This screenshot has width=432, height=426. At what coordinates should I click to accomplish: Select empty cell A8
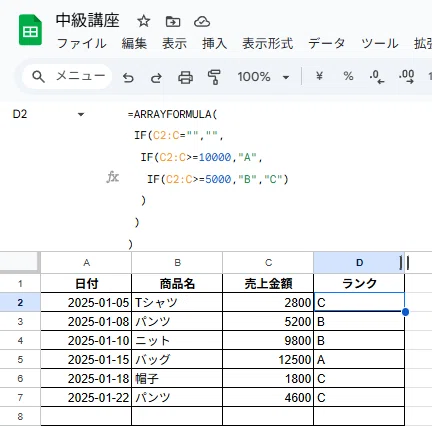click(x=86, y=416)
